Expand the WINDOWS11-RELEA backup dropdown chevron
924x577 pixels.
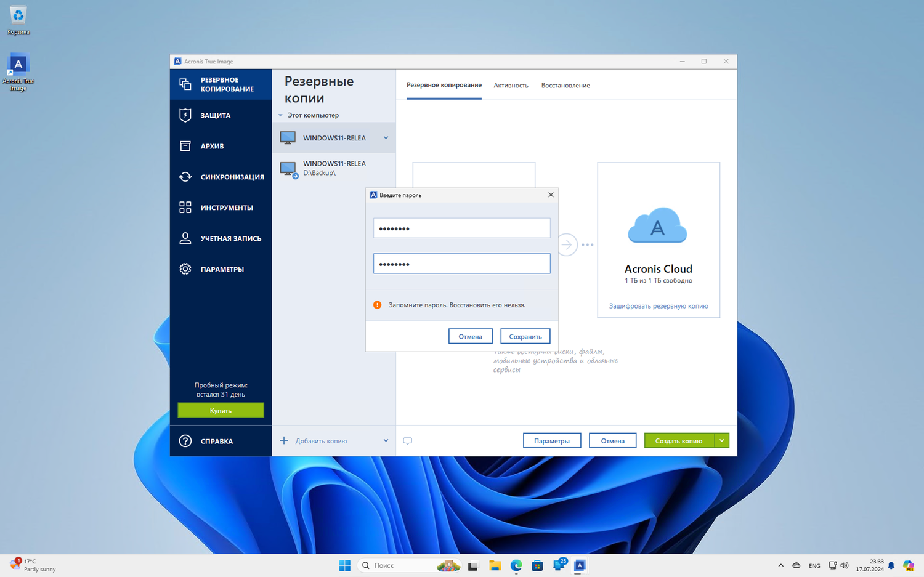tap(386, 138)
